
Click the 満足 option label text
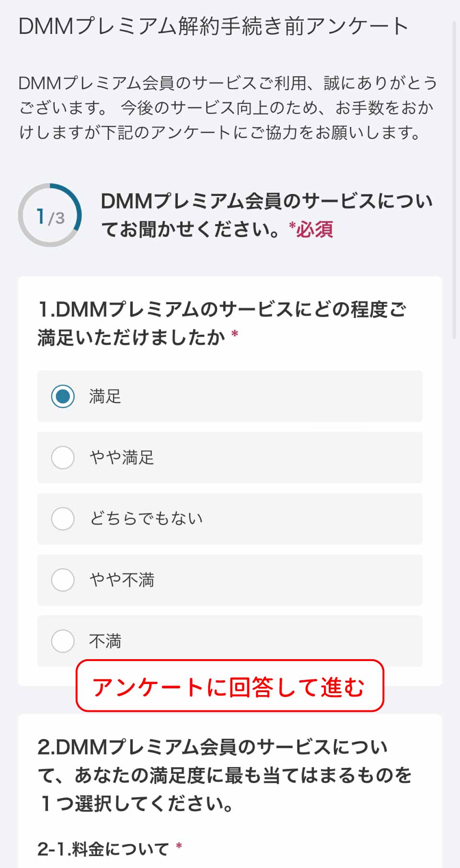click(105, 397)
